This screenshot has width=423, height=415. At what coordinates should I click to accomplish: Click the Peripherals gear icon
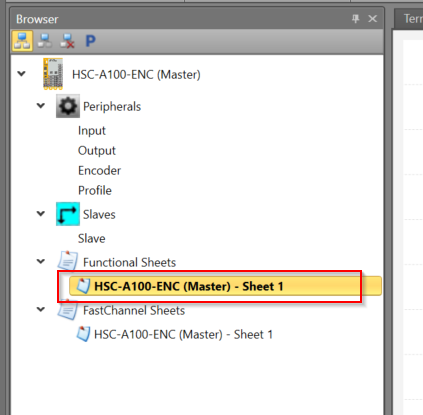click(68, 106)
